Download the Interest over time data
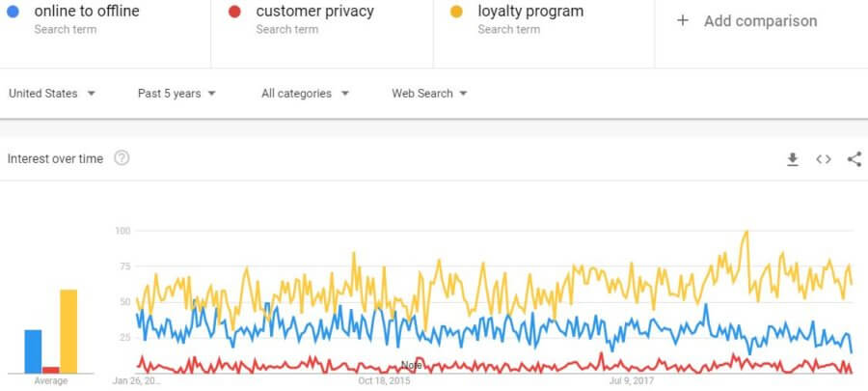Screen dimensions: 868x391 [792, 159]
